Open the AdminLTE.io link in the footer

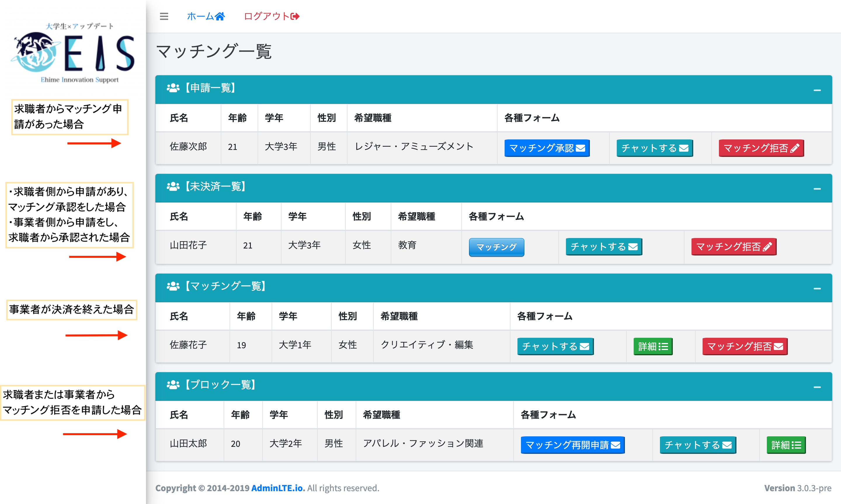277,487
